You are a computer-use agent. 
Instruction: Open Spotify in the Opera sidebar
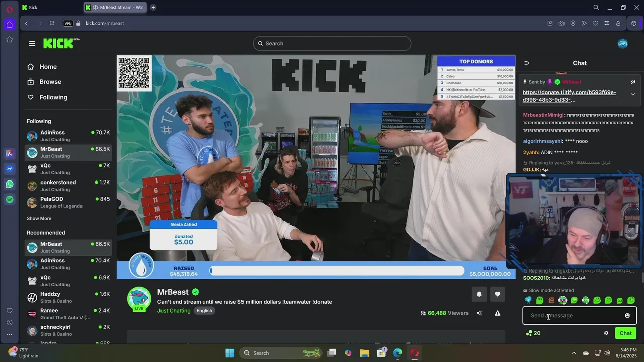coord(9,200)
